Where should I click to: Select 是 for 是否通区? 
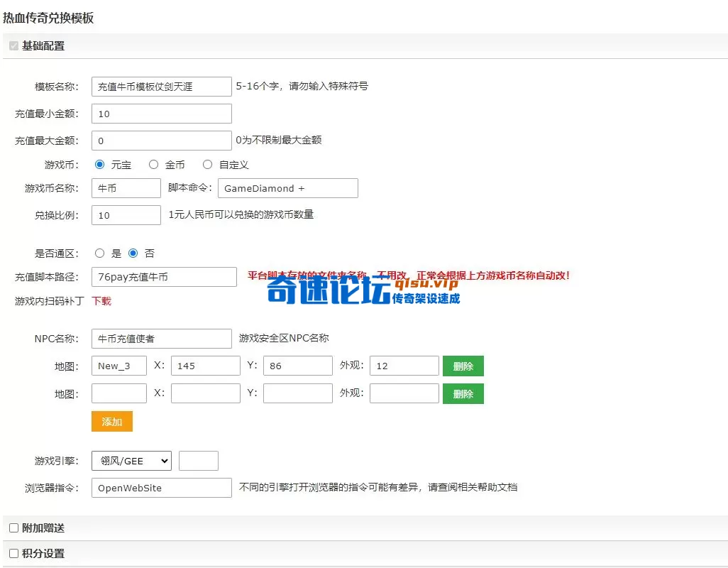(99, 253)
